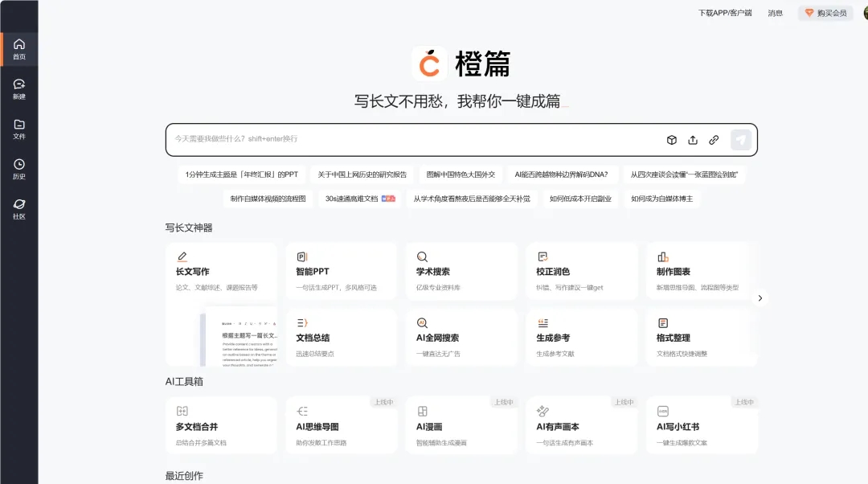868x484 pixels.
Task: Choose suggestion 关于中国上网历史的研究报告
Action: [x=362, y=174]
